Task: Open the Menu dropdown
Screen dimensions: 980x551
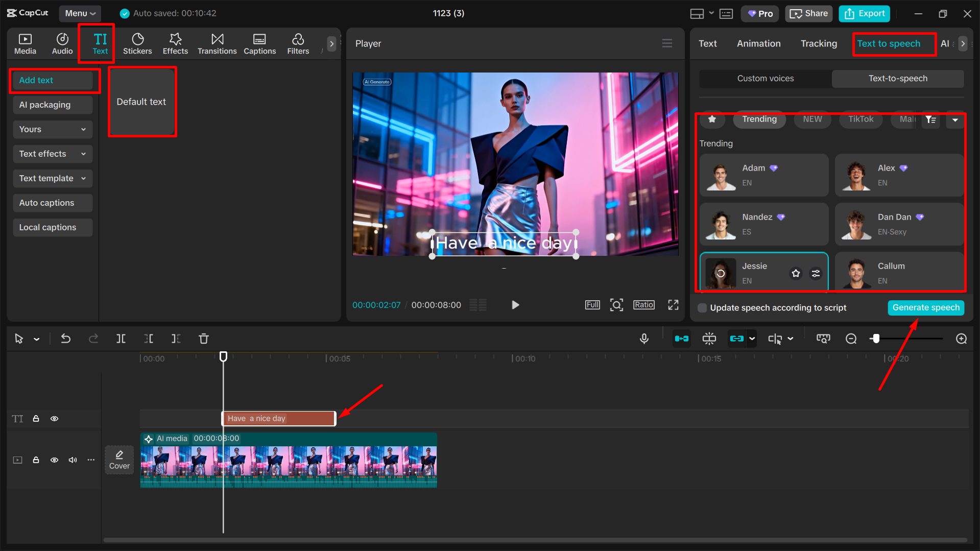Action: click(x=80, y=13)
